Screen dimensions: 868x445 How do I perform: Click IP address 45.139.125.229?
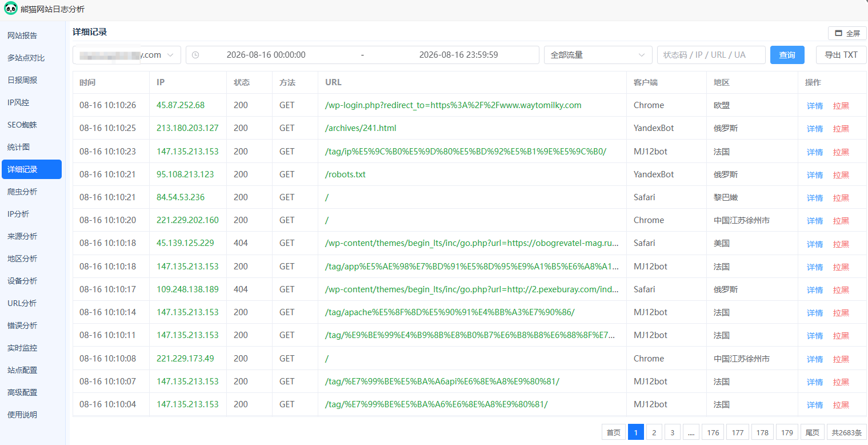(185, 243)
